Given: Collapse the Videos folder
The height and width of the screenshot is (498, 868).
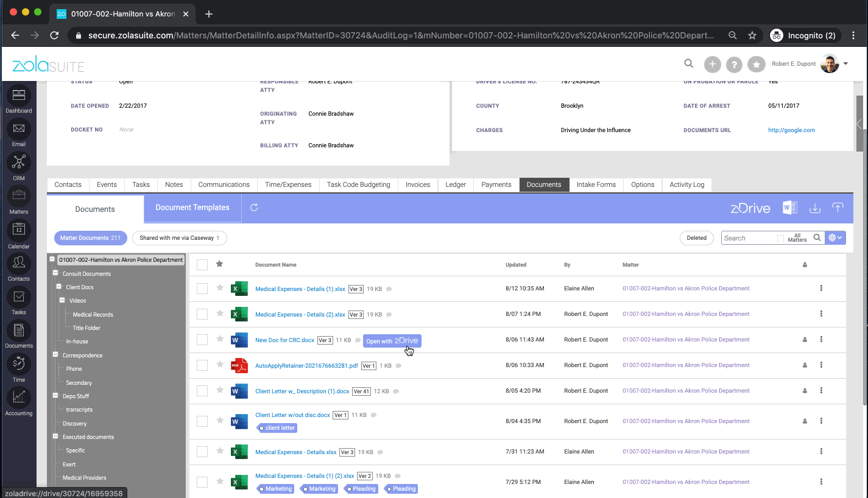Looking at the screenshot, I should click(62, 300).
